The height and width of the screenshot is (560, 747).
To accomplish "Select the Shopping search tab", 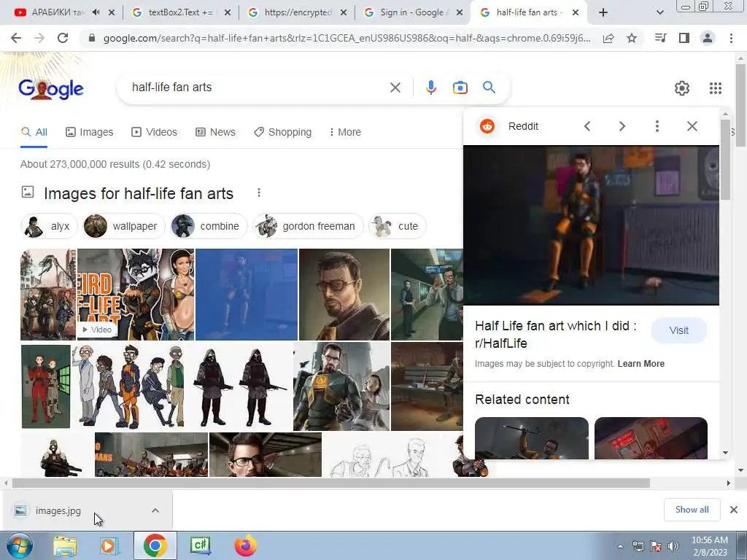I will tap(282, 132).
